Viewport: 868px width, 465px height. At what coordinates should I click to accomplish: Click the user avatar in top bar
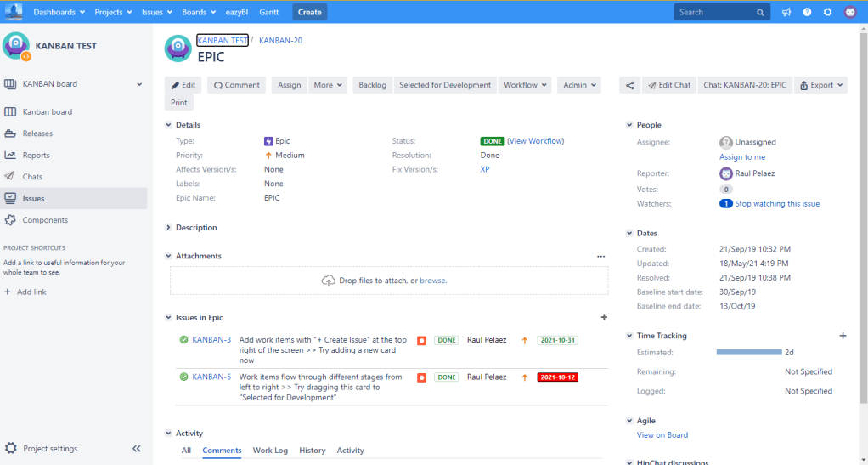850,12
